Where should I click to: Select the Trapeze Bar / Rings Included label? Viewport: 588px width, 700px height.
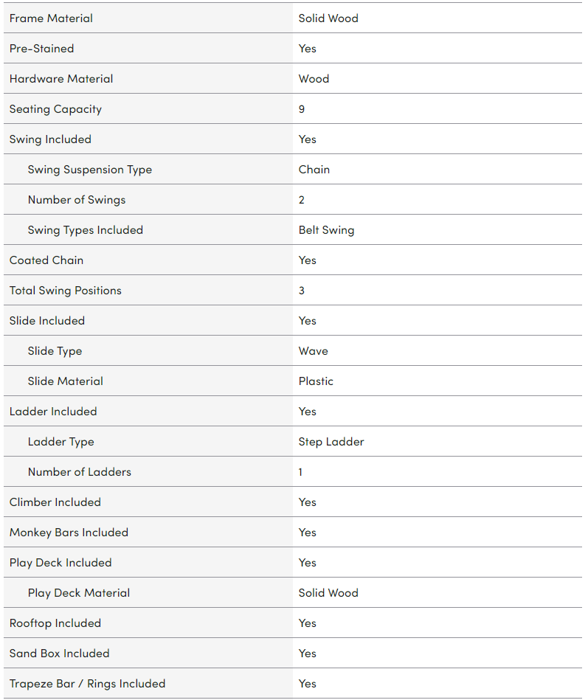[x=87, y=684]
